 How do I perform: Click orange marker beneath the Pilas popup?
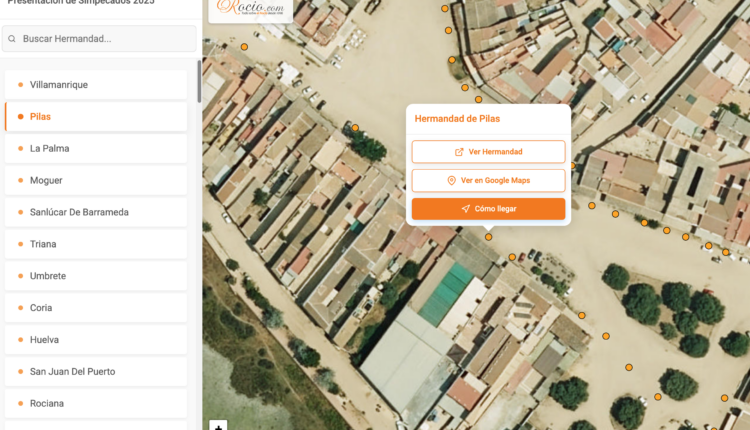coord(488,237)
